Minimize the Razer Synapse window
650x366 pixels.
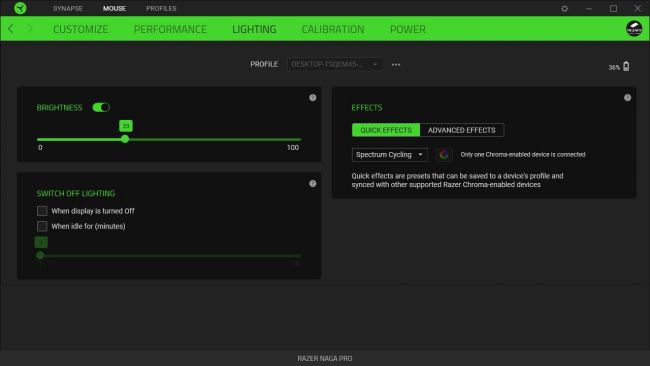pyautogui.click(x=589, y=8)
